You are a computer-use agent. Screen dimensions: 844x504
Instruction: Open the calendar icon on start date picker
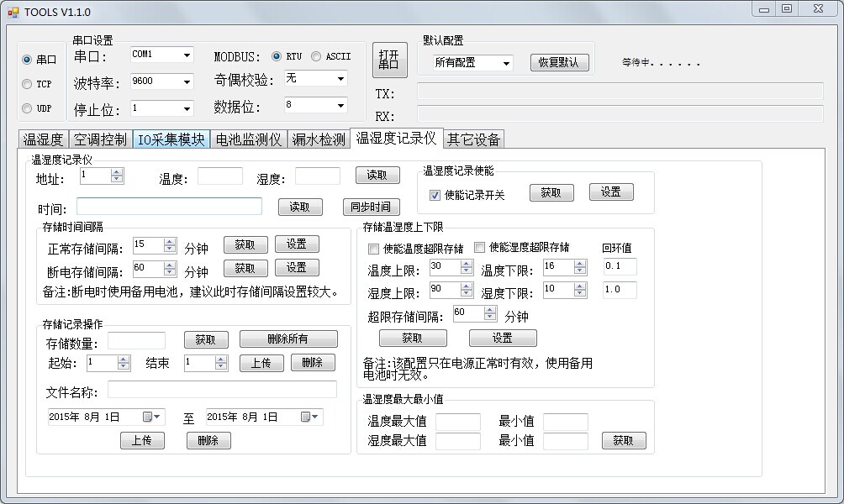(x=152, y=417)
